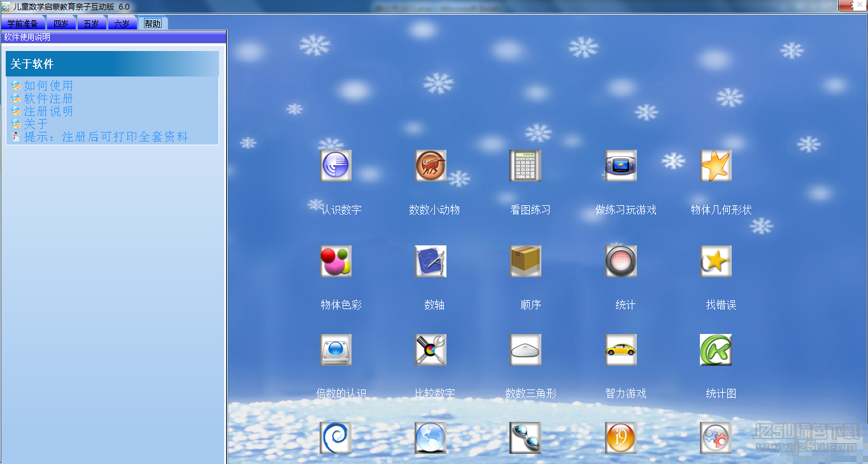Select the 帮助 tab
Viewport: 868px width, 464px height.
pyautogui.click(x=153, y=24)
